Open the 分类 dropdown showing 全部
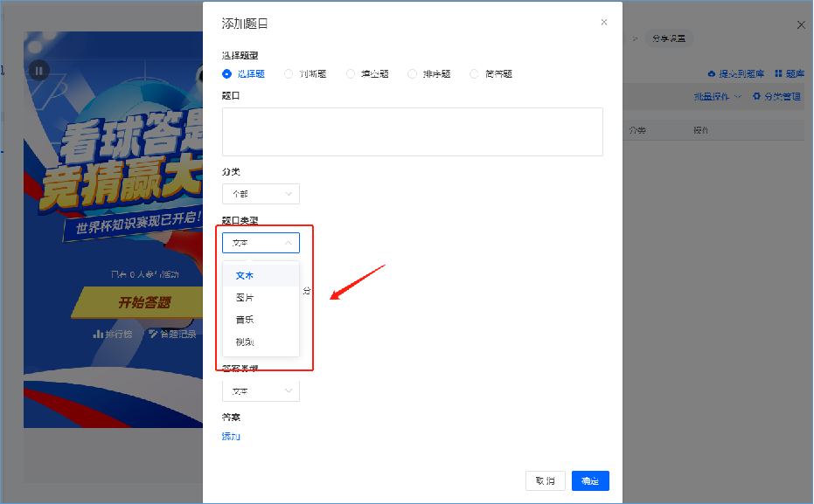 click(x=261, y=194)
